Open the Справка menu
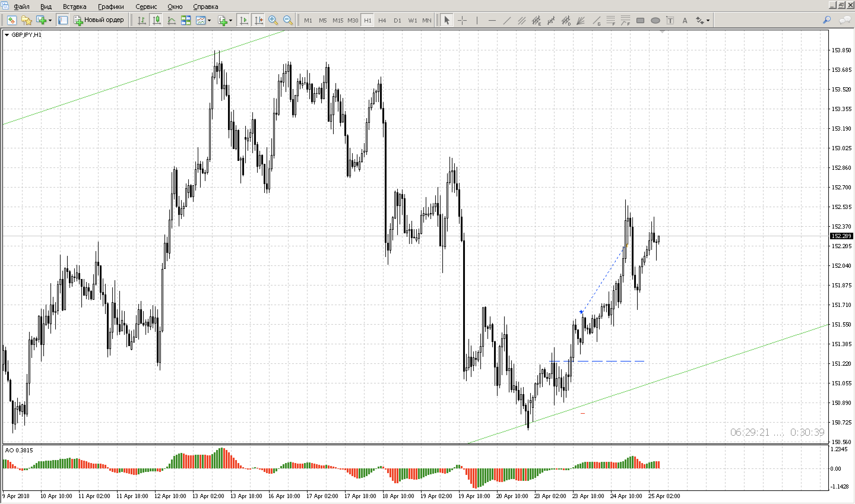This screenshot has height=504, width=855. click(x=205, y=7)
